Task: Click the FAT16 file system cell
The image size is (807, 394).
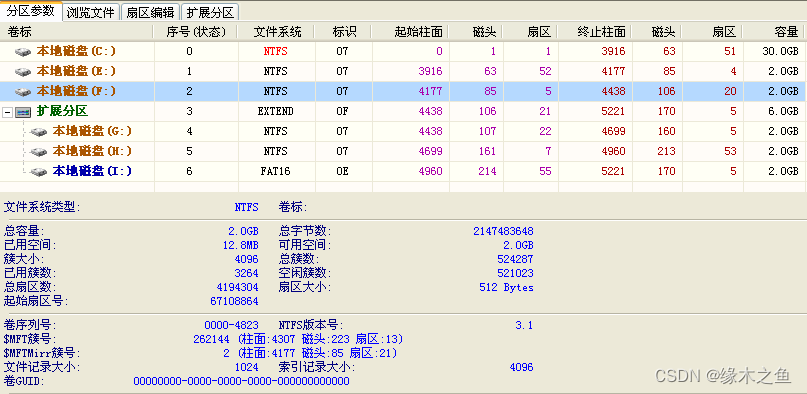Action: click(275, 171)
